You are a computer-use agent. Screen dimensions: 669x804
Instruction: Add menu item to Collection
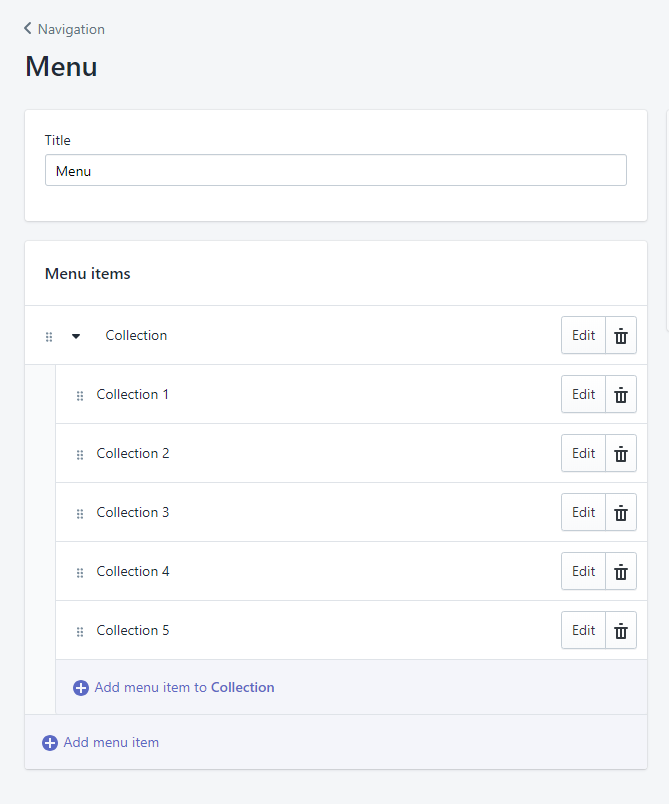pos(174,688)
